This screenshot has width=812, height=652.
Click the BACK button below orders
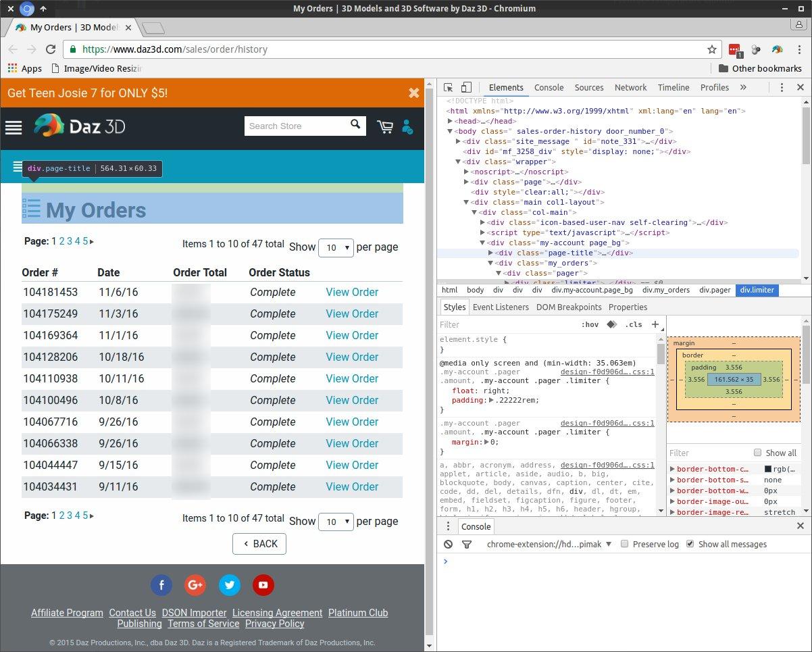259,544
